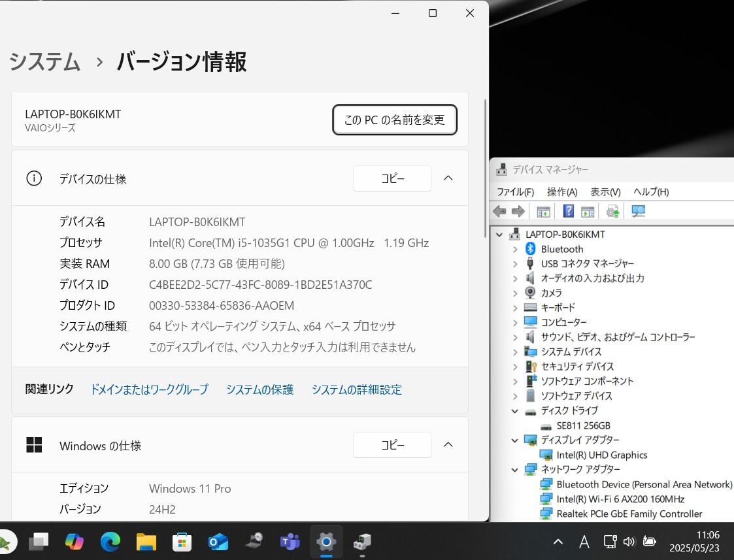Launch Copilot from the taskbar

point(75,542)
